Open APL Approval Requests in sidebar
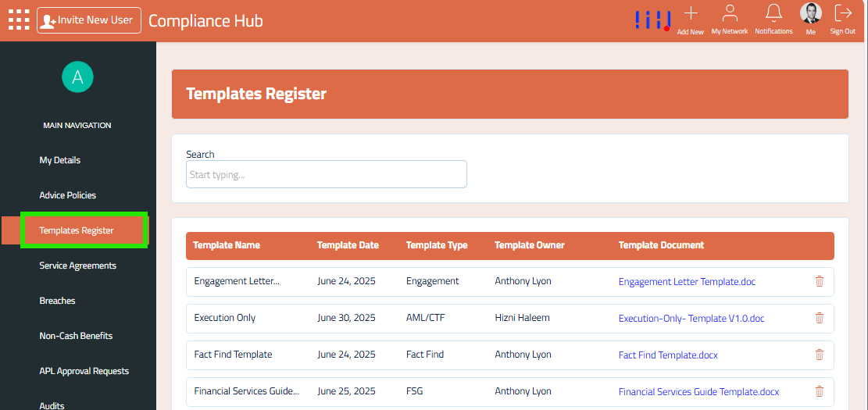The height and width of the screenshot is (410, 868). [84, 371]
